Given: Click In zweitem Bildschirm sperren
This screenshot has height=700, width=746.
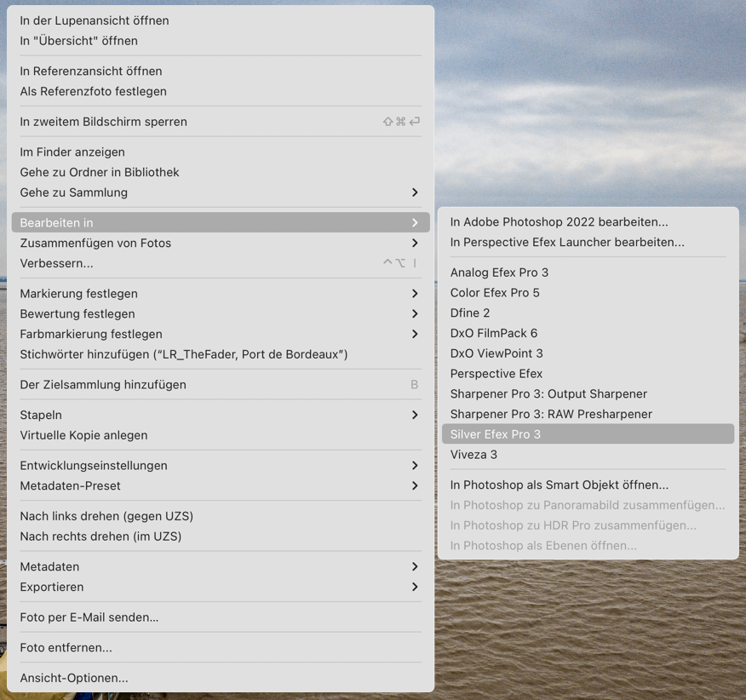Looking at the screenshot, I should [x=221, y=122].
